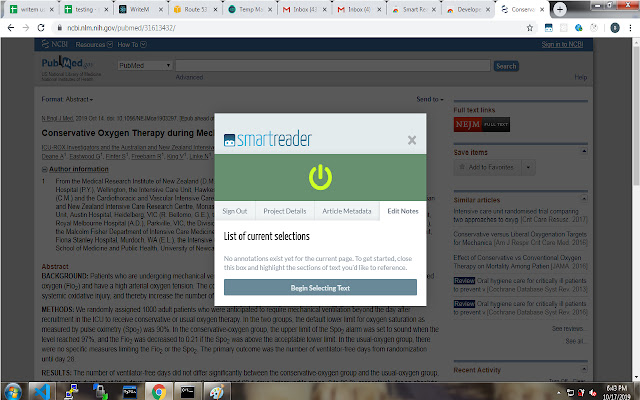Image resolution: width=640 pixels, height=400 pixels.
Task: Switch to the 'testing' spreadsheet tab
Action: [x=89, y=9]
